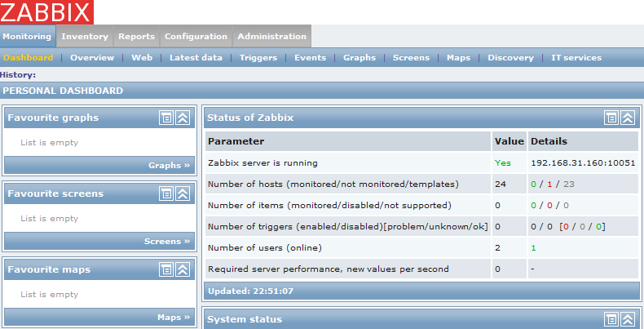Collapse the Favourite graphs widget
The width and height of the screenshot is (644, 329).
tap(183, 118)
